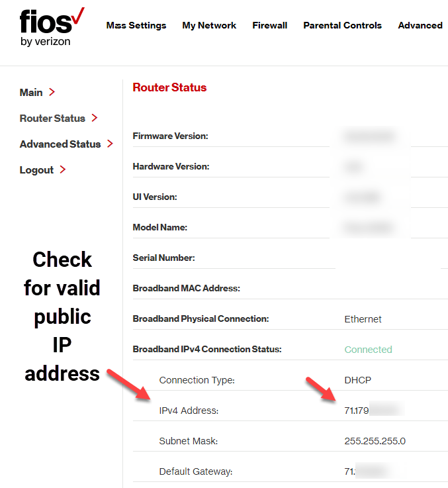Image resolution: width=448 pixels, height=488 pixels.
Task: Open the Settings menu in top navigation
Action: click(x=136, y=25)
